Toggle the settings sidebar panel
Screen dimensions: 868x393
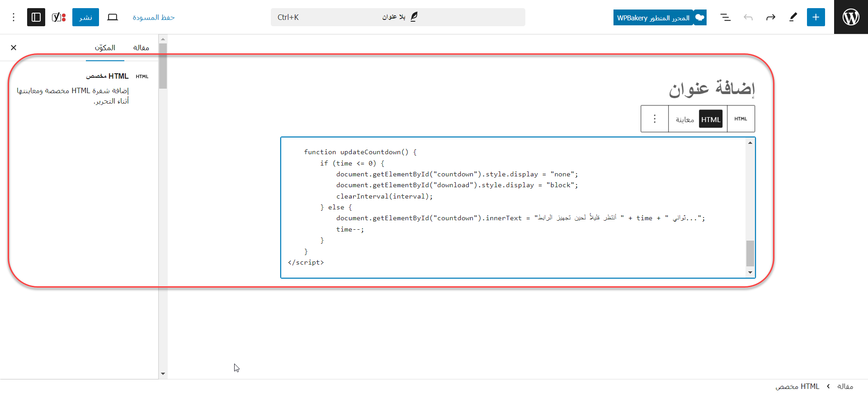pos(36,17)
